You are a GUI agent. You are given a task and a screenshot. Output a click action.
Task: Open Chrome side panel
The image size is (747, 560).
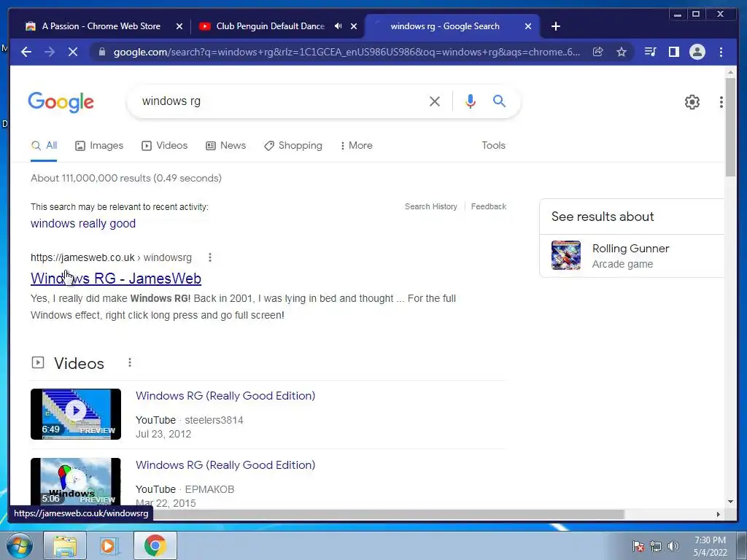673,52
